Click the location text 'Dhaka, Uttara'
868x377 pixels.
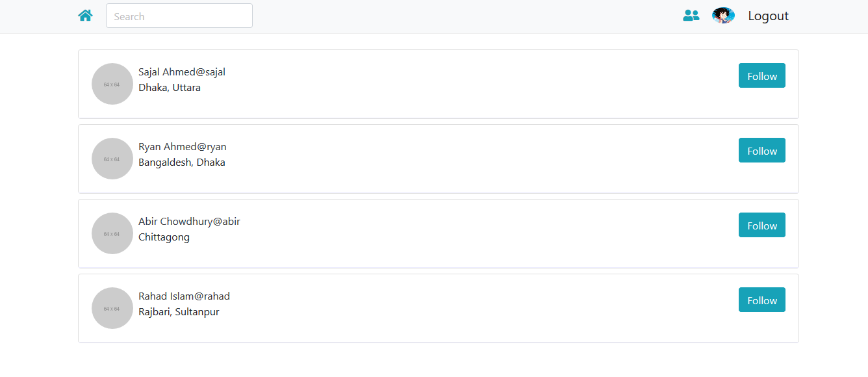[169, 87]
